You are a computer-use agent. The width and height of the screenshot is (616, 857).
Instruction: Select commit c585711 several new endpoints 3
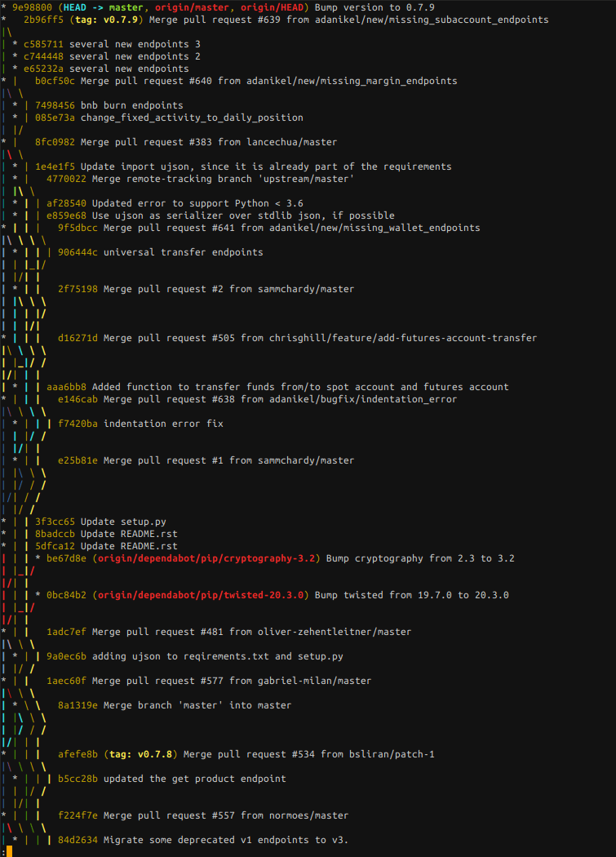(112, 44)
